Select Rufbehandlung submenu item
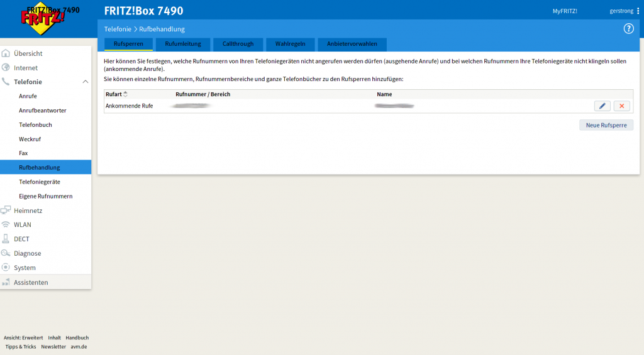 click(x=45, y=167)
